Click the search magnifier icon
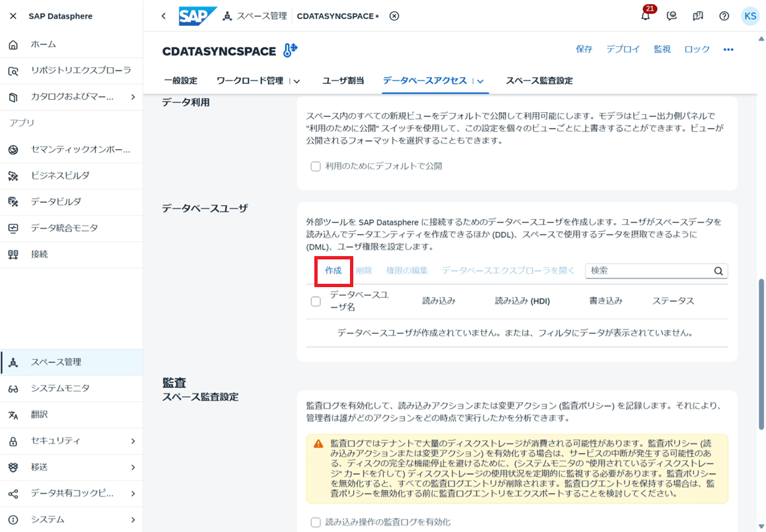This screenshot has height=532, width=766. 718,271
